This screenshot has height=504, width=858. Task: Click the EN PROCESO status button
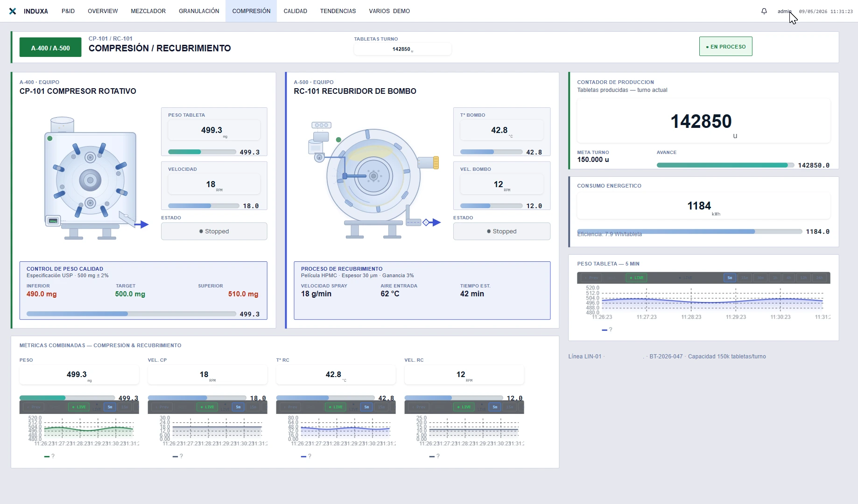coord(725,47)
